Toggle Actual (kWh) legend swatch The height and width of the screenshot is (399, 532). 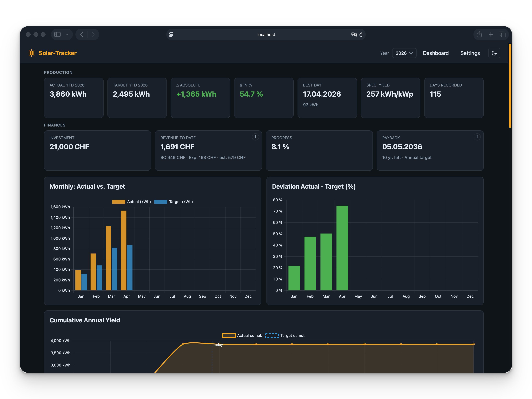click(119, 202)
